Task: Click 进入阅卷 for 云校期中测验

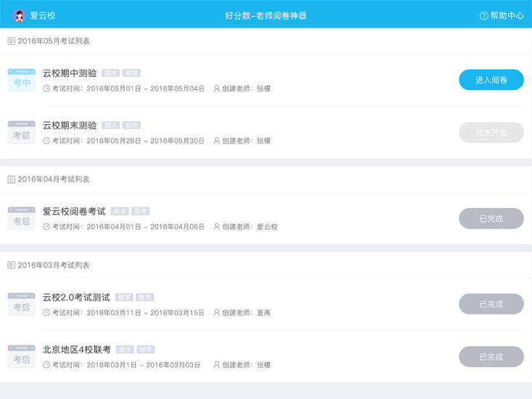Action: (491, 80)
